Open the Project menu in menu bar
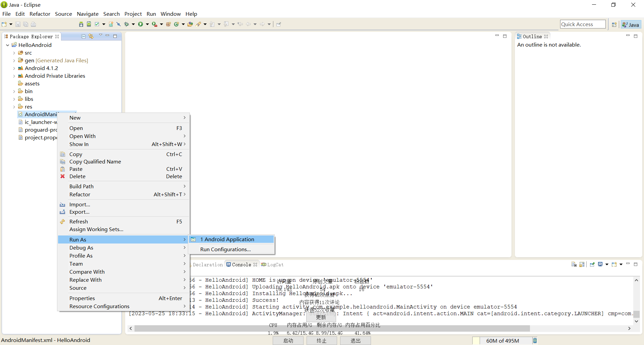The width and height of the screenshot is (644, 345). pyautogui.click(x=133, y=14)
